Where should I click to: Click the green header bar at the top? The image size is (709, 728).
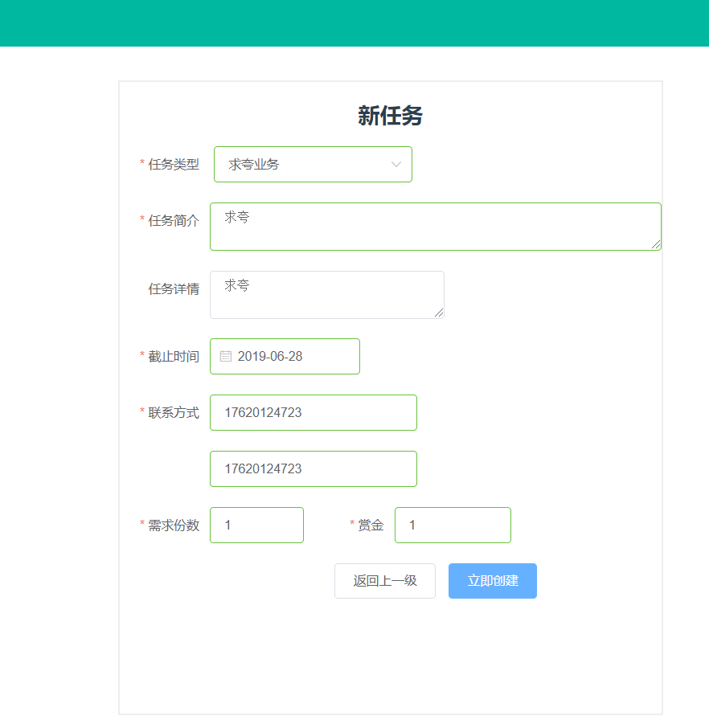pyautogui.click(x=354, y=22)
